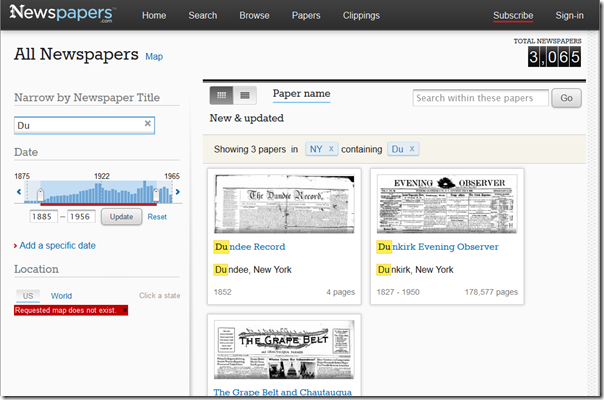Focus the Narrow by Newspaper Title field
Viewport: 604px width, 400px height.
coord(84,125)
